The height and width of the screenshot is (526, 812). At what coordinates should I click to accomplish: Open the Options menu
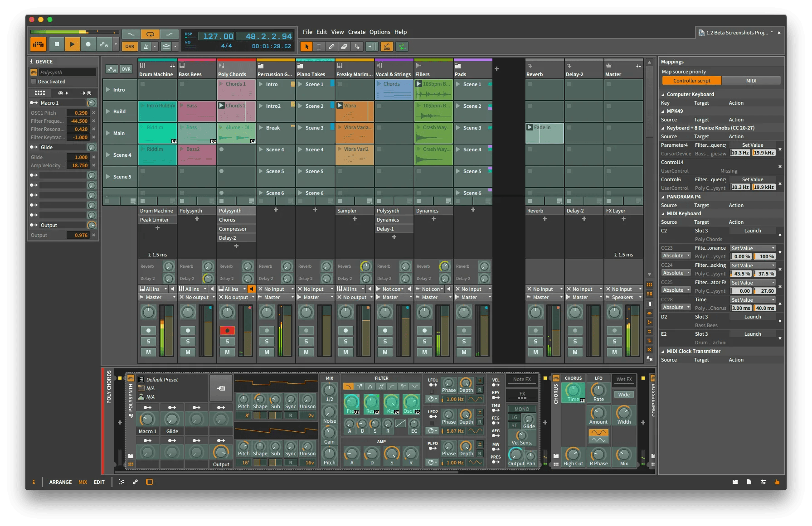(380, 32)
